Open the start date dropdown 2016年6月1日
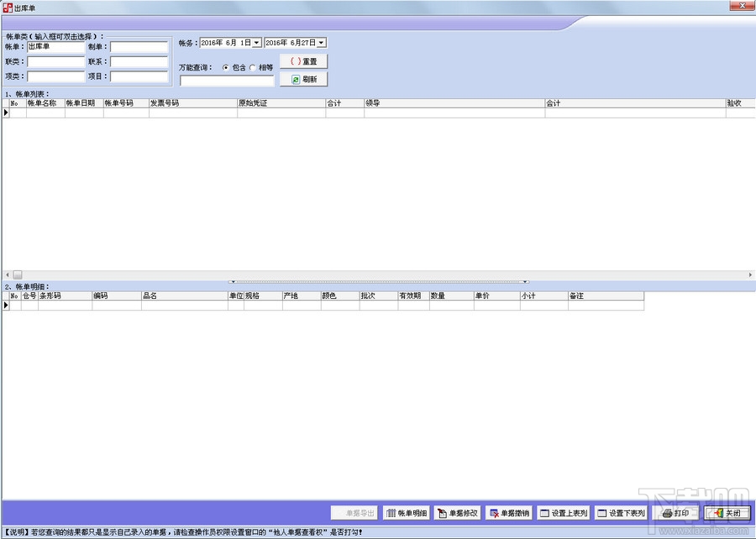 click(x=256, y=43)
